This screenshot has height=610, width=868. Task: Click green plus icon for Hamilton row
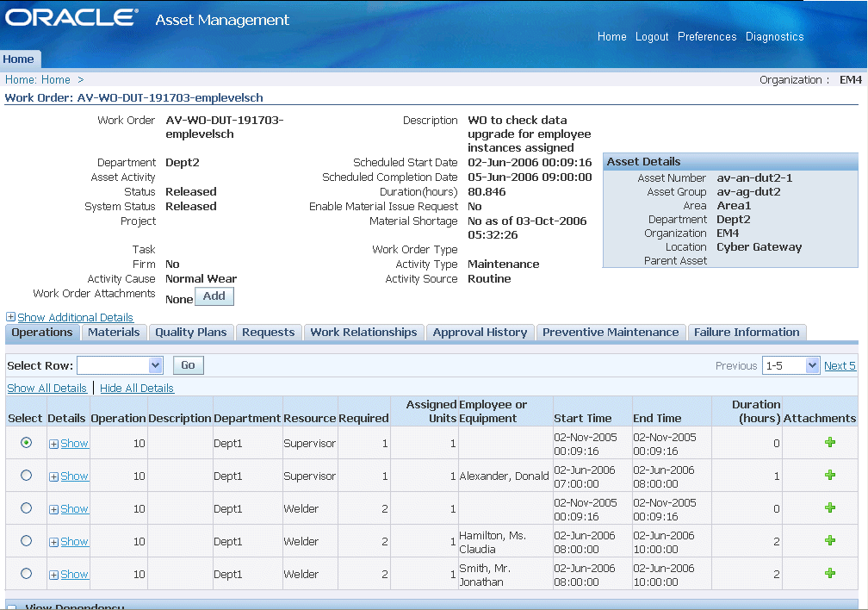[830, 541]
